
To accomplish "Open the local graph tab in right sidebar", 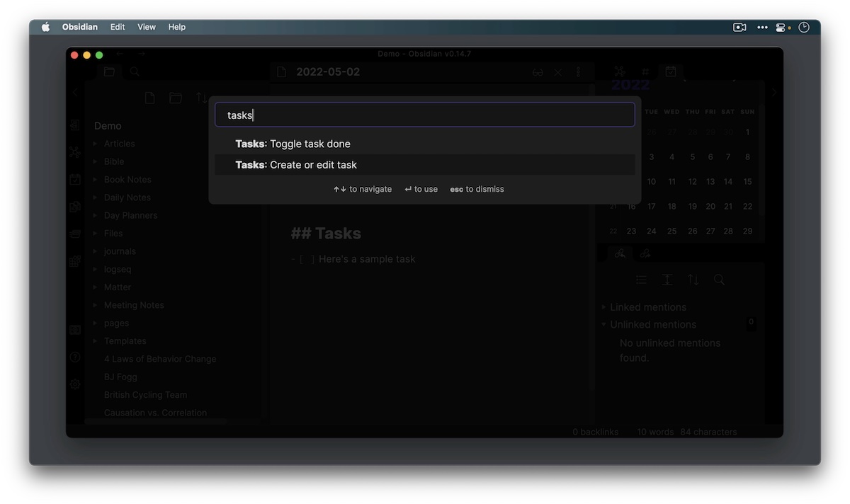I will click(x=620, y=71).
